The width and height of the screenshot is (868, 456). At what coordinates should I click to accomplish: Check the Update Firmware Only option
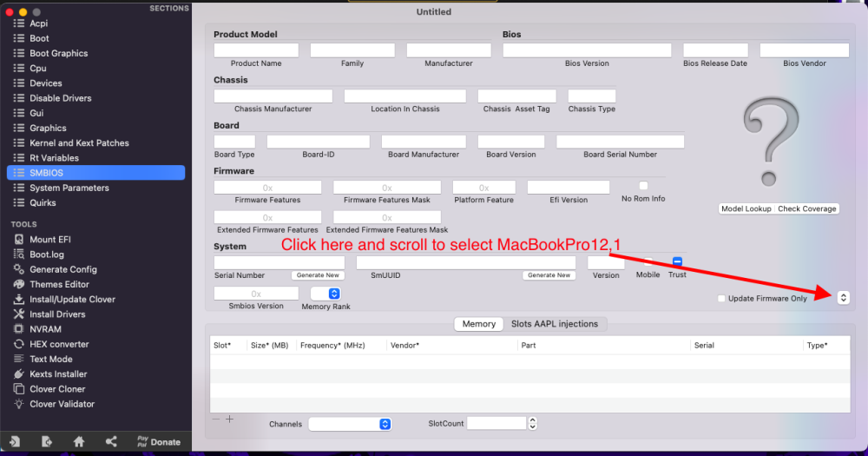pyautogui.click(x=721, y=299)
